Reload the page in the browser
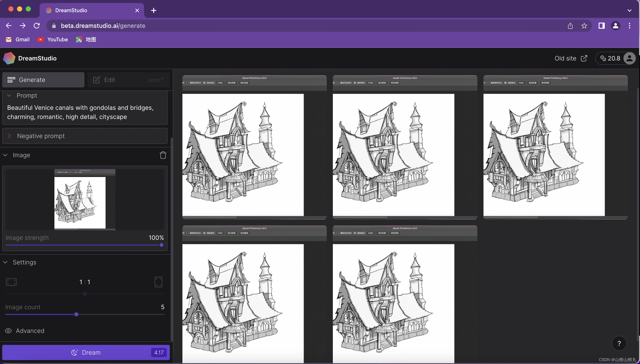Screen dimensions: 640x364 (37, 26)
